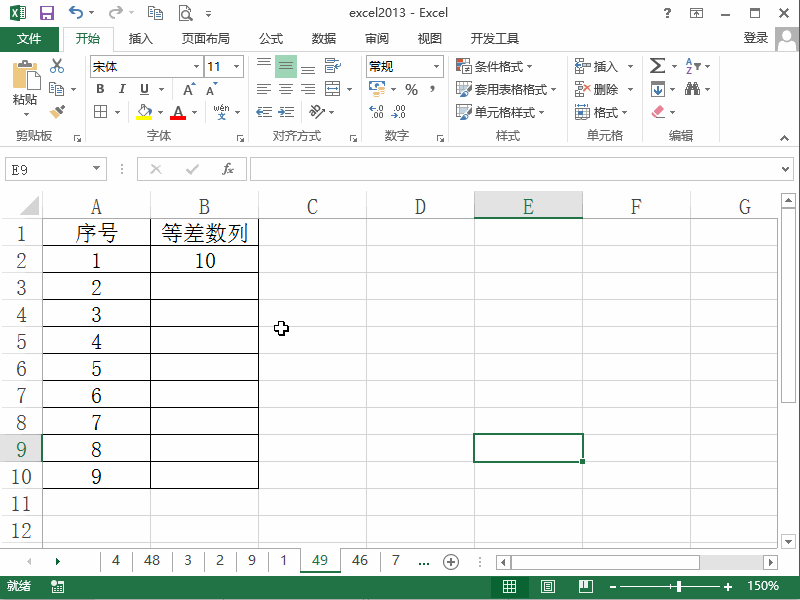Toggle wrap text alignment
The height and width of the screenshot is (600, 800).
pos(330,67)
